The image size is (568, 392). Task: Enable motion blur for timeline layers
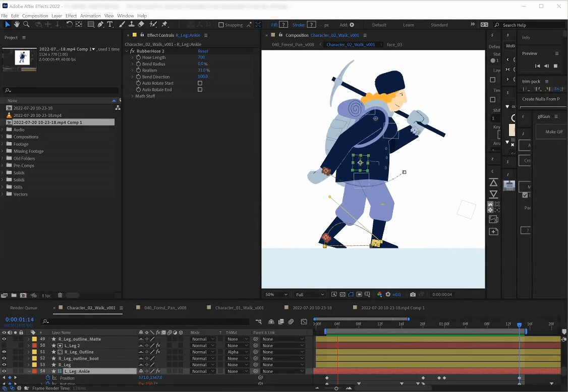tap(291, 321)
